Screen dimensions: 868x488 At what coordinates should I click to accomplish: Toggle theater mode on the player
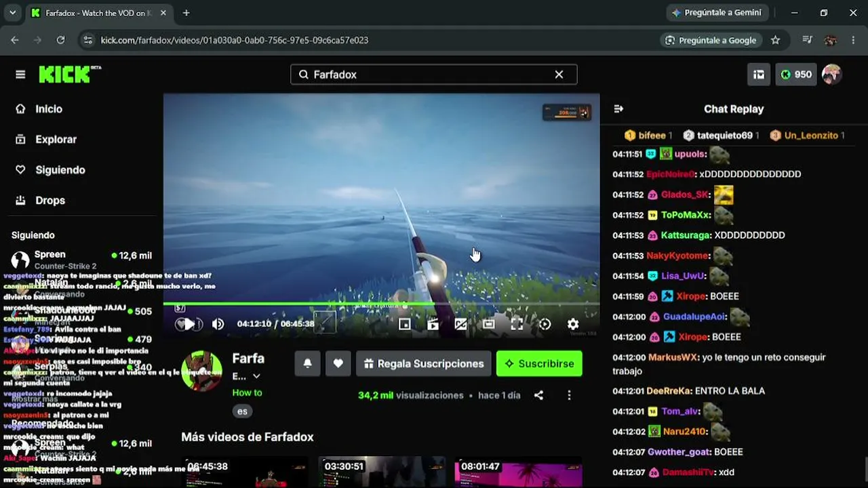[488, 324]
